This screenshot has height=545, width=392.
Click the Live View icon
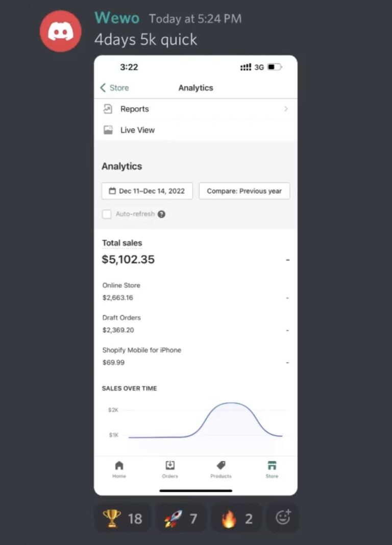click(x=108, y=130)
